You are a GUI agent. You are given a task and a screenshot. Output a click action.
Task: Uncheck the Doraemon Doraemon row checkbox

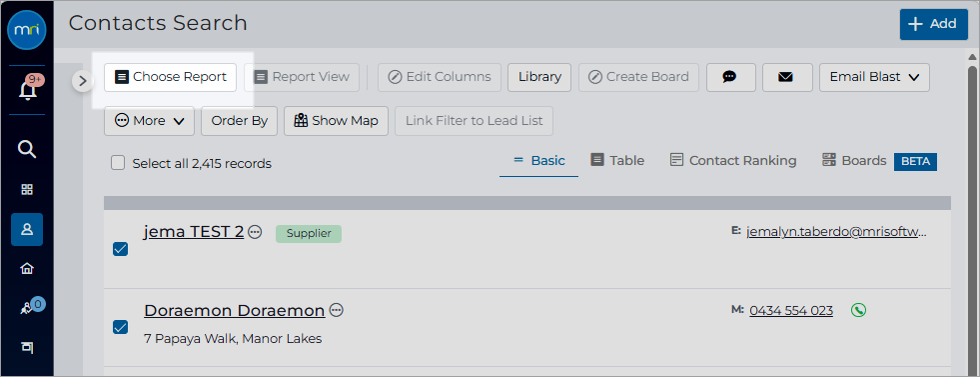point(120,327)
